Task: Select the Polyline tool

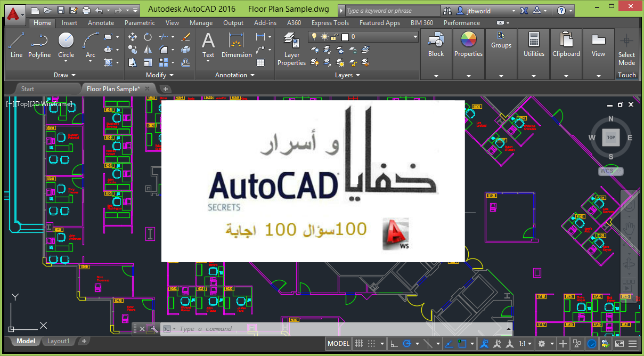Action: pos(39,45)
